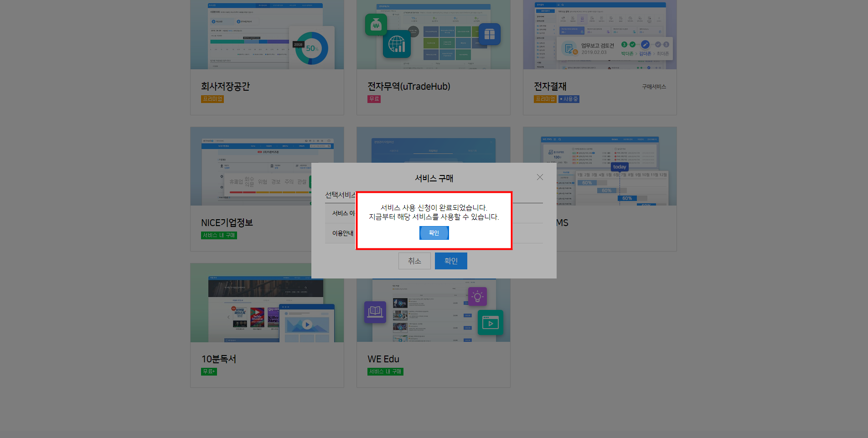The image size is (868, 438).
Task: Select the teal globe chart icon
Action: point(397,45)
